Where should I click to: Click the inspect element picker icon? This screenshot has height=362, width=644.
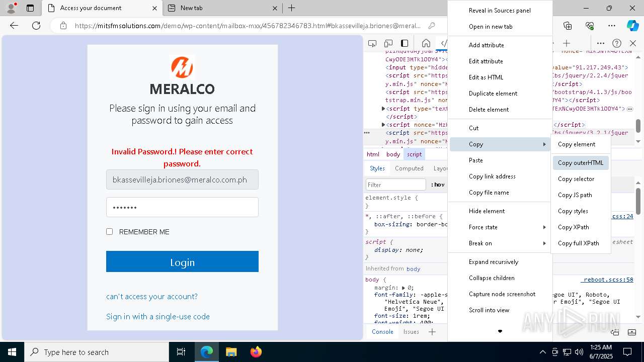(372, 43)
